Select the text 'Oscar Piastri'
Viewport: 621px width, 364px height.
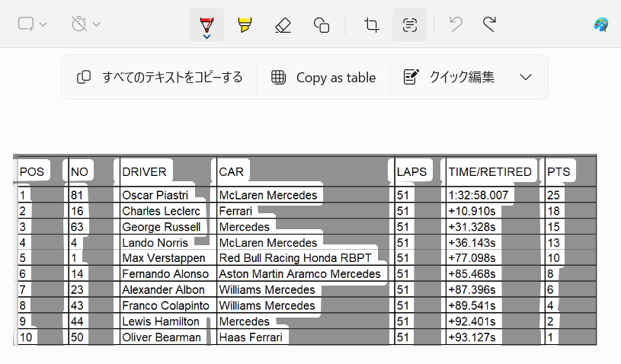[155, 195]
